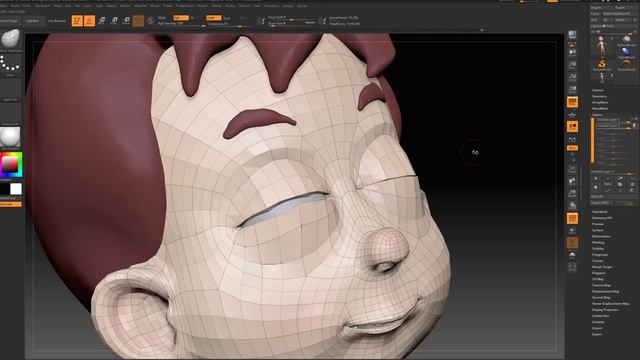Toggle the Zadd mode
This screenshot has height=360, width=640.
(213, 18)
